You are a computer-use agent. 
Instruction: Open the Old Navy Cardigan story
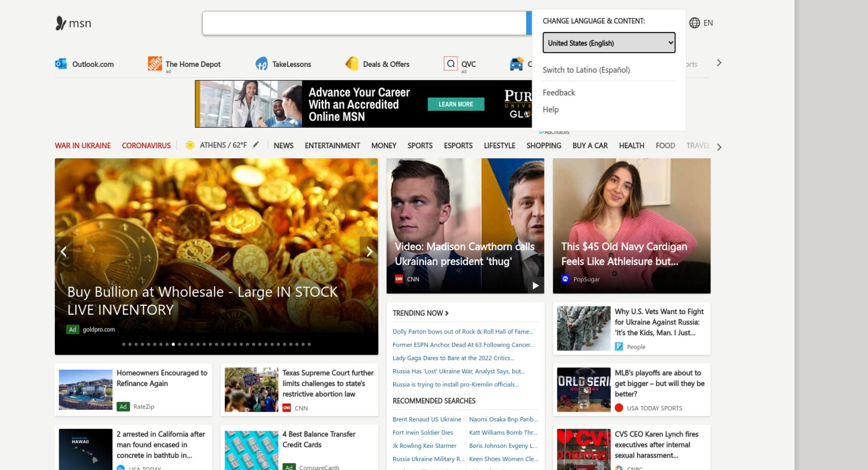[x=632, y=226]
